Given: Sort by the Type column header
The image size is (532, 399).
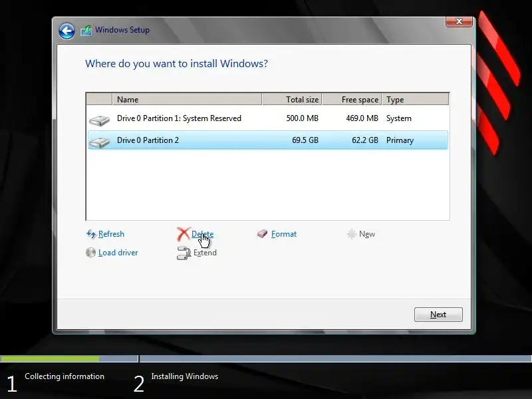Looking at the screenshot, I should click(x=415, y=99).
